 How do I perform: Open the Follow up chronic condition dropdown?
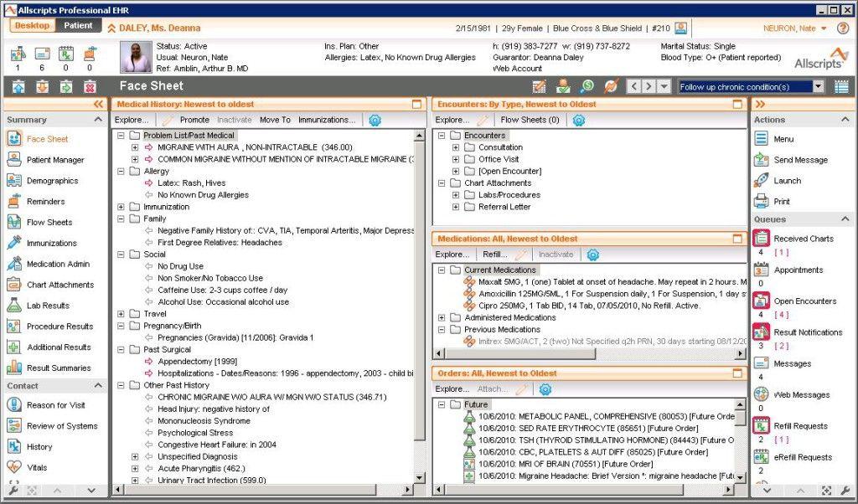click(x=819, y=87)
